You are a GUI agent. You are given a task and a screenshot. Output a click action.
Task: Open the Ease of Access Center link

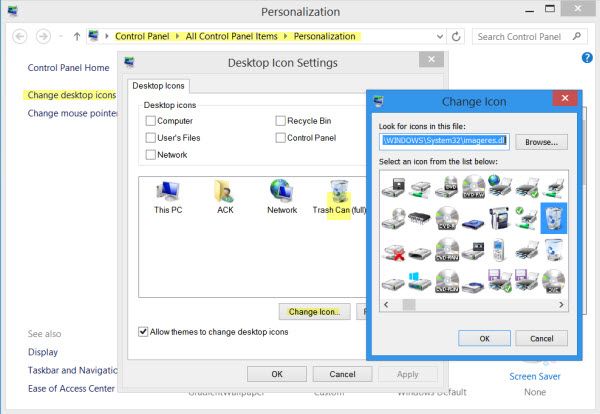point(71,389)
